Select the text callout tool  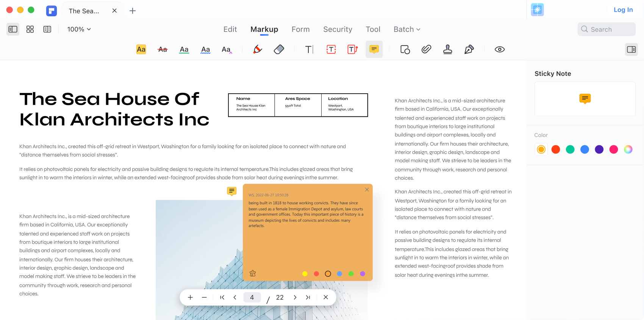pyautogui.click(x=353, y=49)
